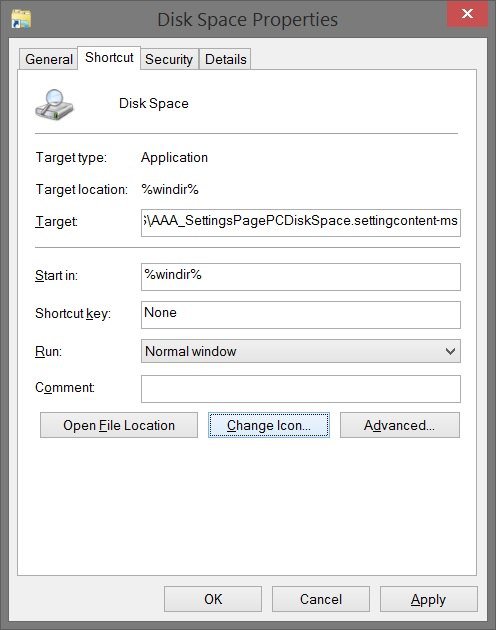
Task: Click the Disk Space name label
Action: point(154,103)
